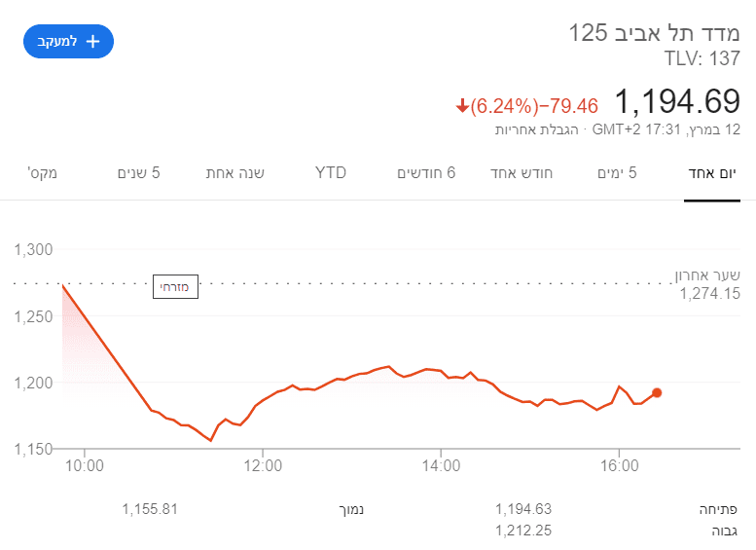The height and width of the screenshot is (550, 756).
Task: Click the red down-arrow change indicator
Action: (x=462, y=105)
